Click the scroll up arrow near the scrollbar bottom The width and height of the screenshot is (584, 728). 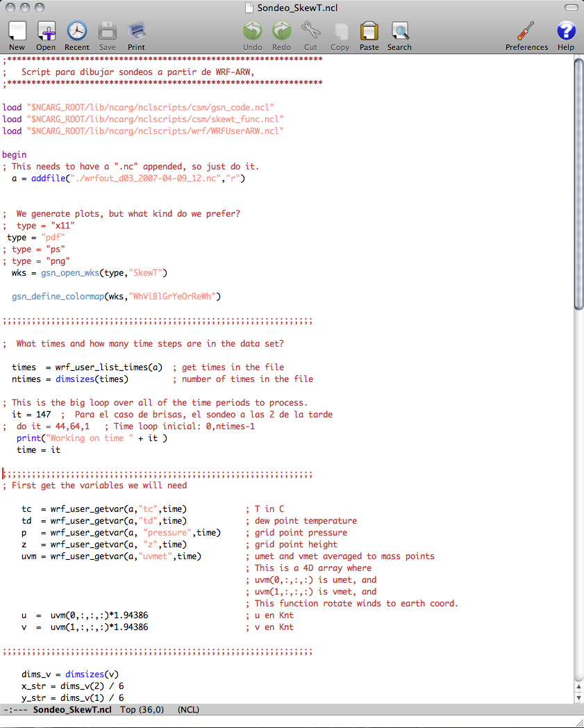[x=578, y=686]
